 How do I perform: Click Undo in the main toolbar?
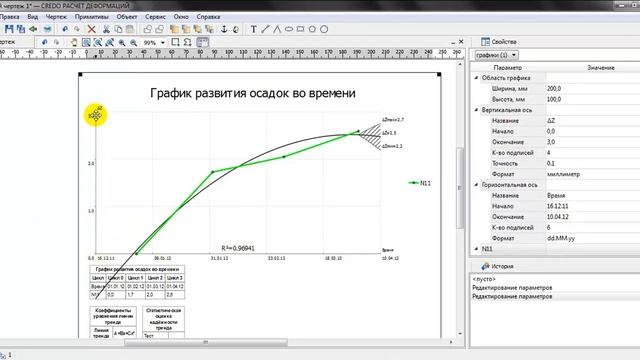coord(65,29)
